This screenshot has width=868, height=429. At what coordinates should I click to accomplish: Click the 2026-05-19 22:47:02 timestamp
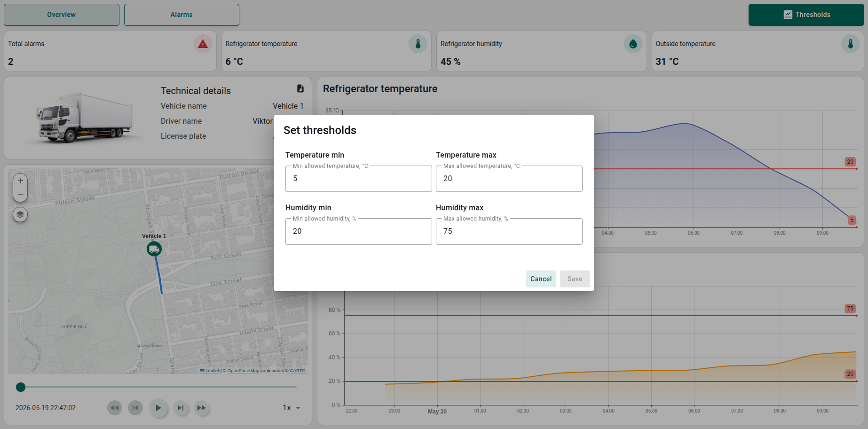(46, 408)
